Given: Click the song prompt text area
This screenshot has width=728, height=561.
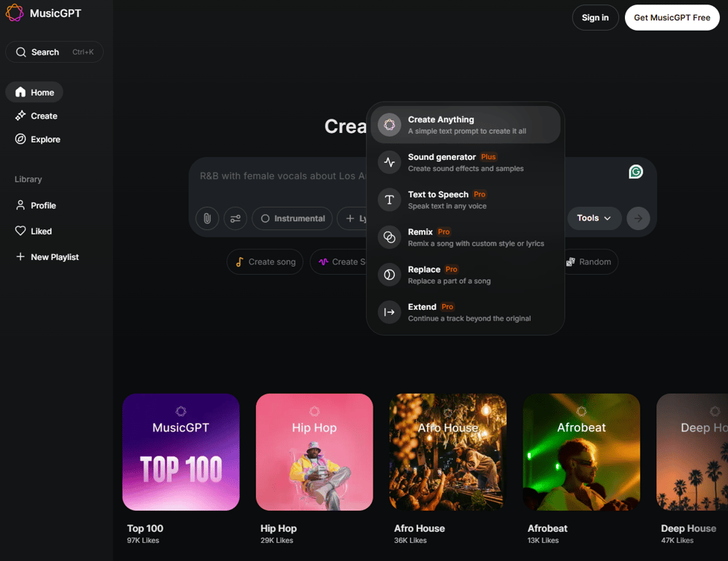Looking at the screenshot, I should point(283,176).
